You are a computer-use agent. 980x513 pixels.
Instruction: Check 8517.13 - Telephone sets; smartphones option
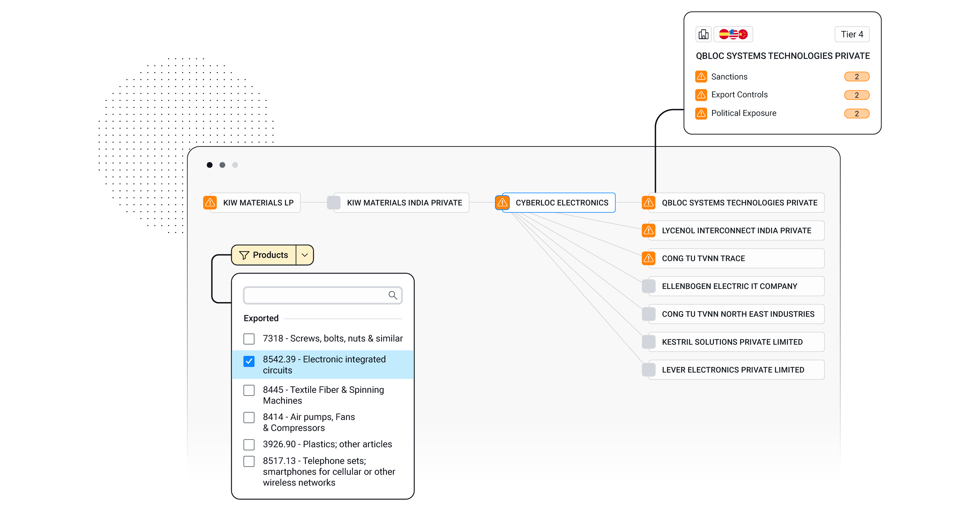click(x=249, y=461)
